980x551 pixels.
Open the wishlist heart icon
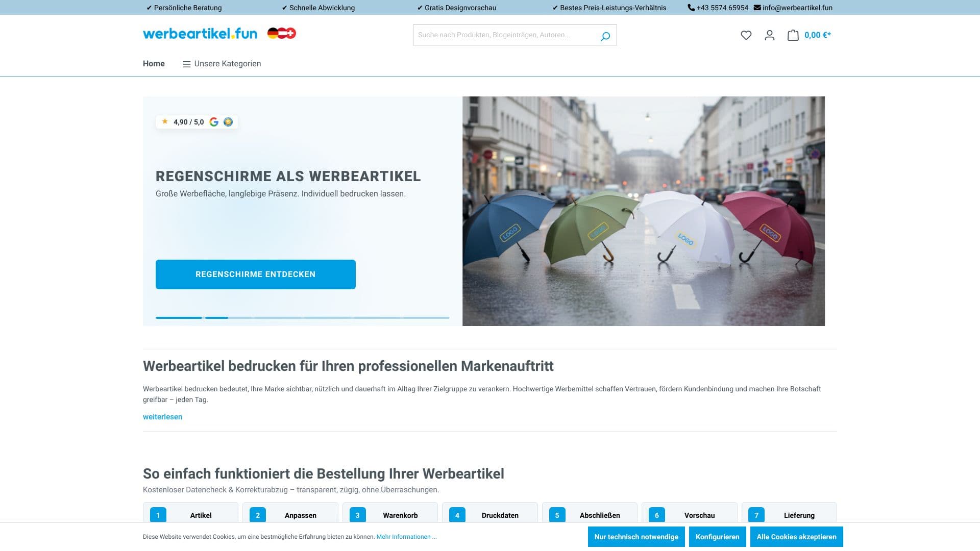click(746, 35)
